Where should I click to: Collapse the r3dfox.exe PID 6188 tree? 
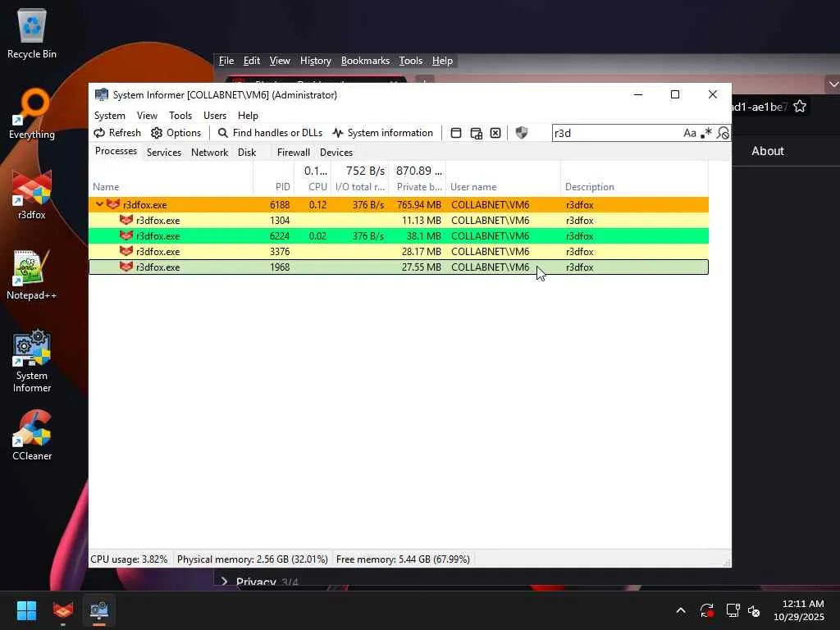coord(99,204)
